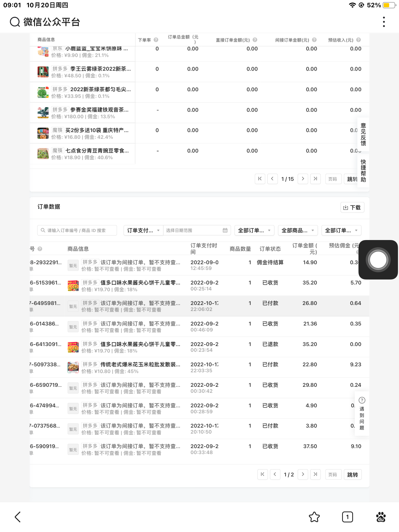Viewport: 399px width, 532px height.
Task: Go to first page of product table
Action: (260, 179)
